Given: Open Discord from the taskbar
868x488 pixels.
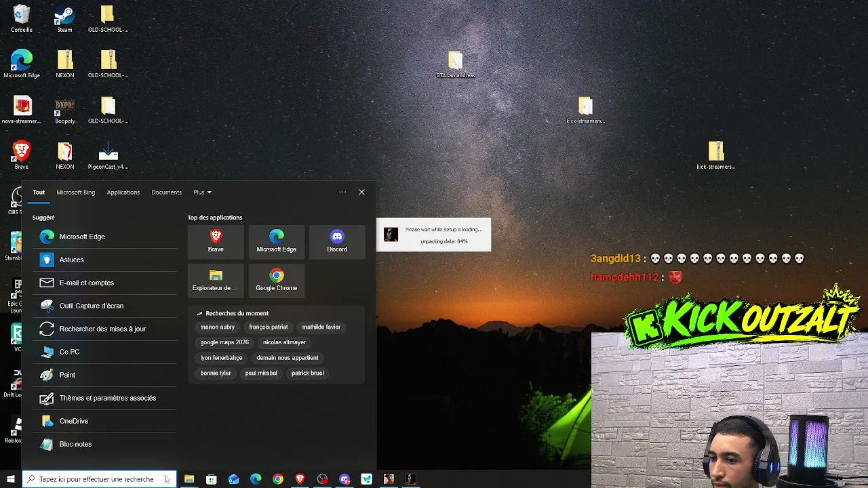Looking at the screenshot, I should tap(344, 479).
